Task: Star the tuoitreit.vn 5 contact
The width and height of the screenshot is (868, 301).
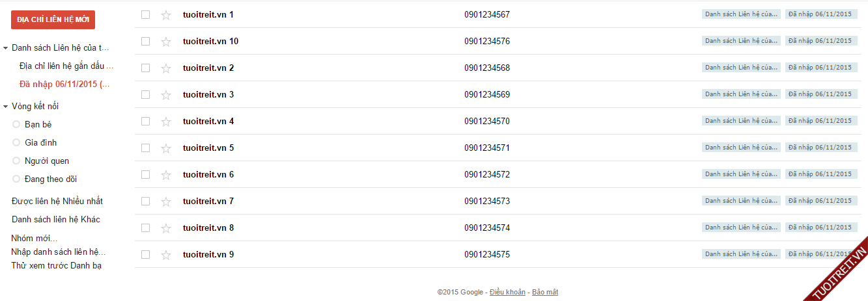Action: click(166, 148)
